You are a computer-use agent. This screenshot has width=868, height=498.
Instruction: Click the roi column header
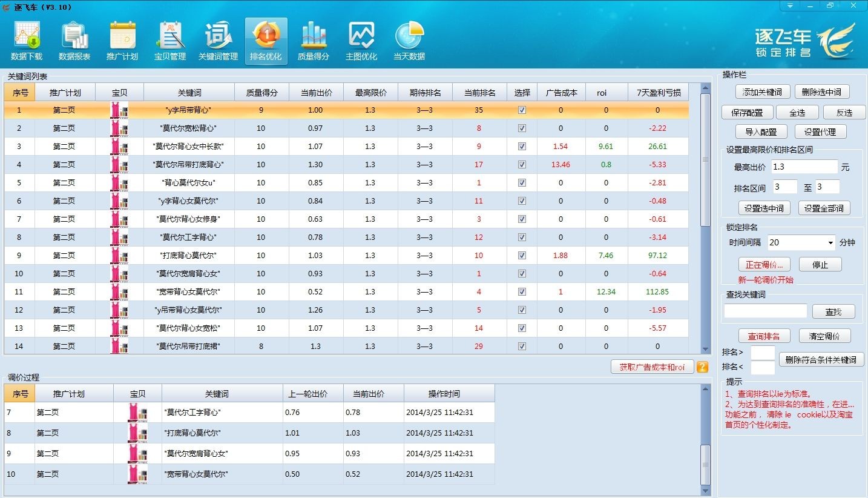(607, 93)
